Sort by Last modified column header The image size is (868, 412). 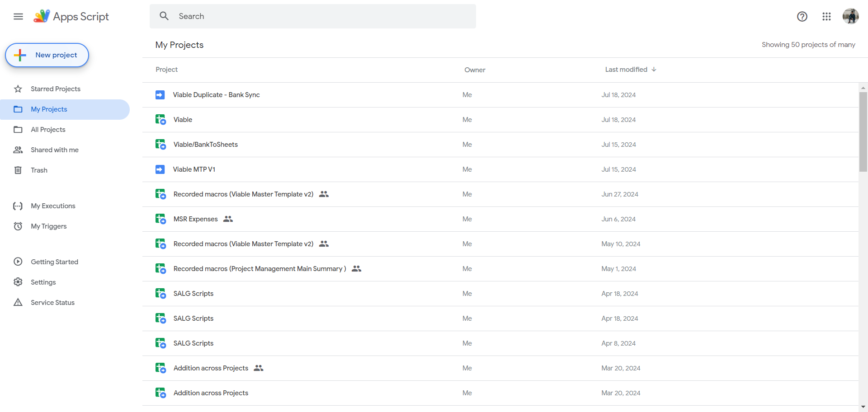[631, 70]
